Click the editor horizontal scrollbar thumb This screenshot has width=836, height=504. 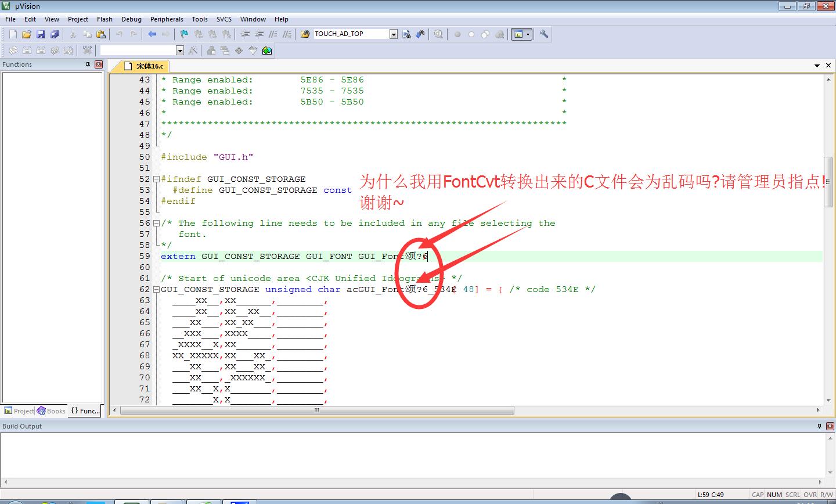click(316, 410)
